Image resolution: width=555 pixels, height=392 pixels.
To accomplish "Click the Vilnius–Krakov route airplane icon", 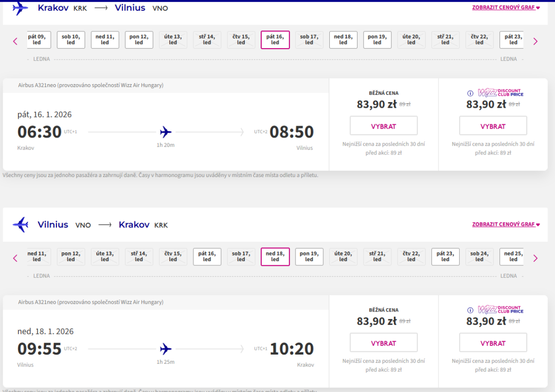I will click(x=20, y=225).
